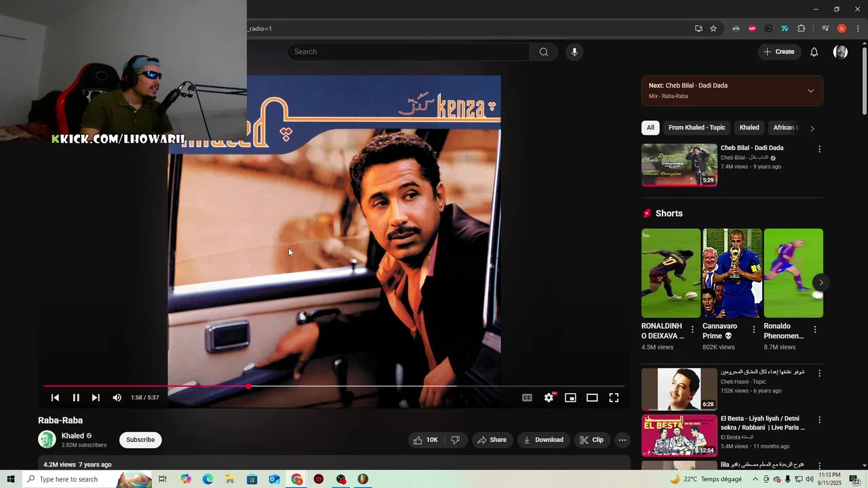The width and height of the screenshot is (868, 488).
Task: Open Microsoft Edge from taskbar
Action: (208, 479)
